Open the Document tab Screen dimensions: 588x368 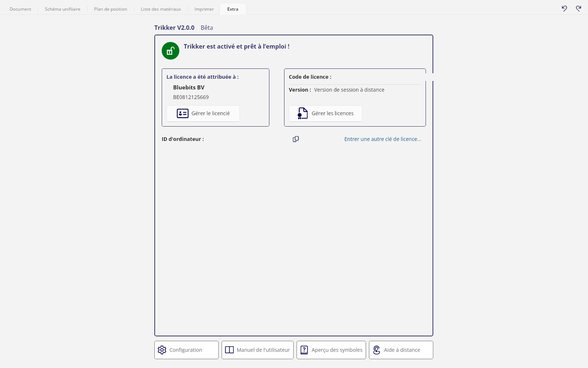click(x=20, y=9)
